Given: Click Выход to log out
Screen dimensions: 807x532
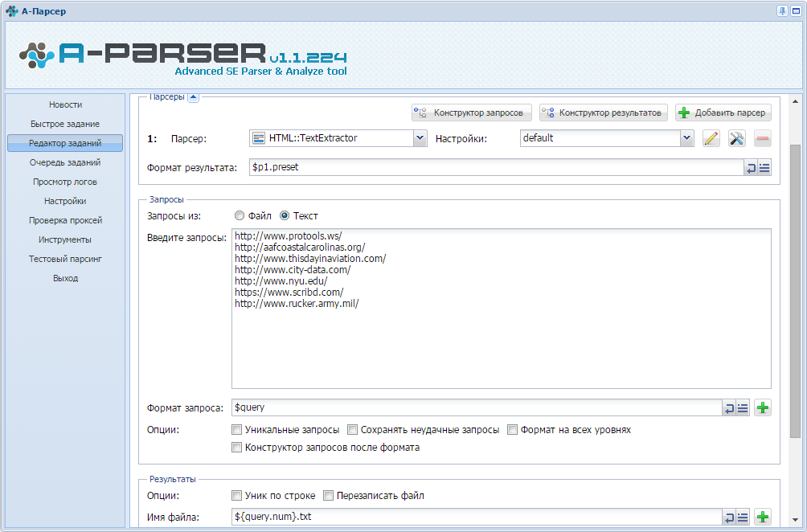Looking at the screenshot, I should 65,278.
